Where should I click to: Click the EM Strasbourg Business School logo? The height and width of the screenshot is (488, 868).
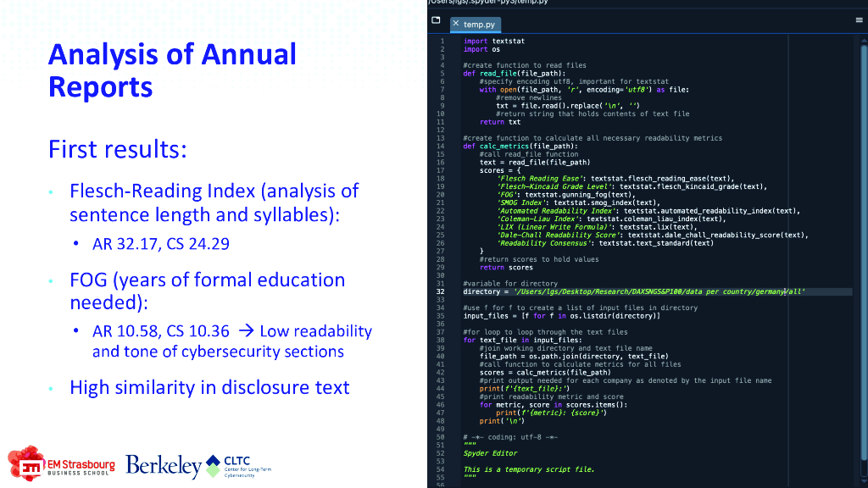point(61,463)
